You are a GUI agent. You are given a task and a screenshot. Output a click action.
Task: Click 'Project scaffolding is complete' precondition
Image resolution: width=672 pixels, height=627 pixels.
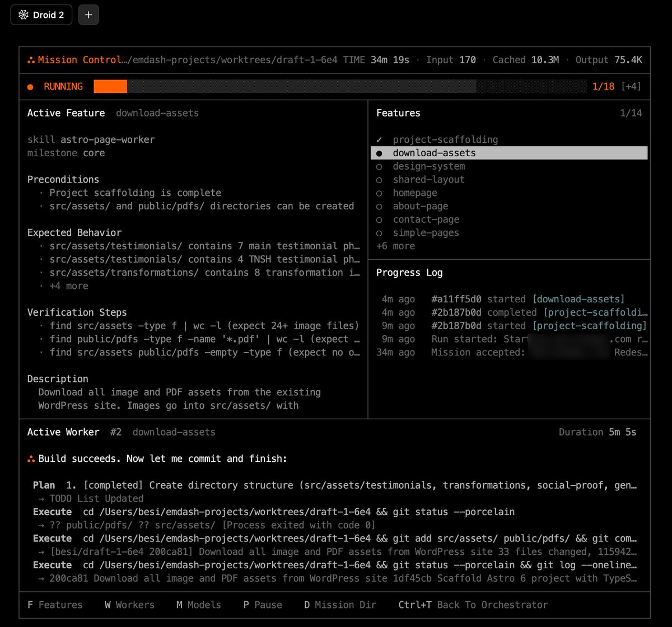[135, 193]
